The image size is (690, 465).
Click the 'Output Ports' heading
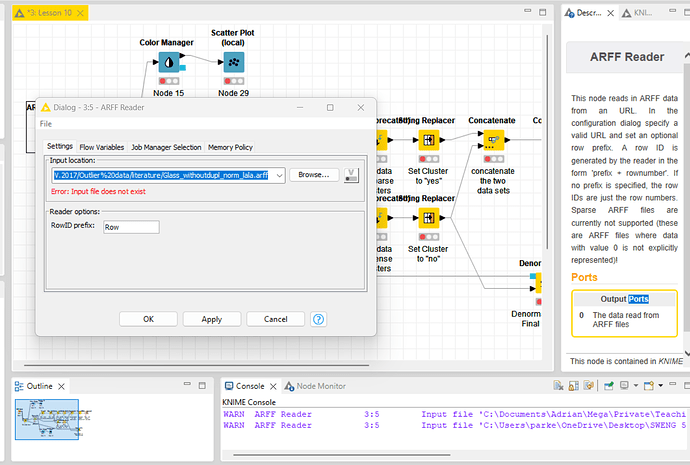624,299
